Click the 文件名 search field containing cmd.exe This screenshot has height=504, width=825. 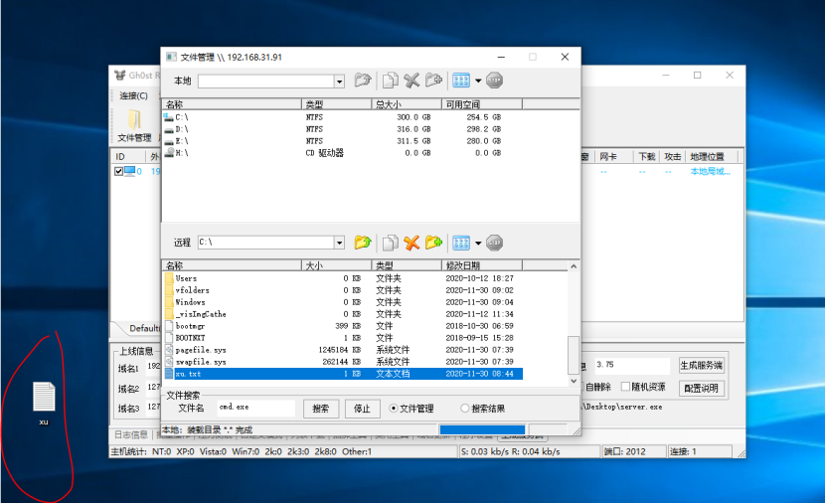(x=256, y=408)
